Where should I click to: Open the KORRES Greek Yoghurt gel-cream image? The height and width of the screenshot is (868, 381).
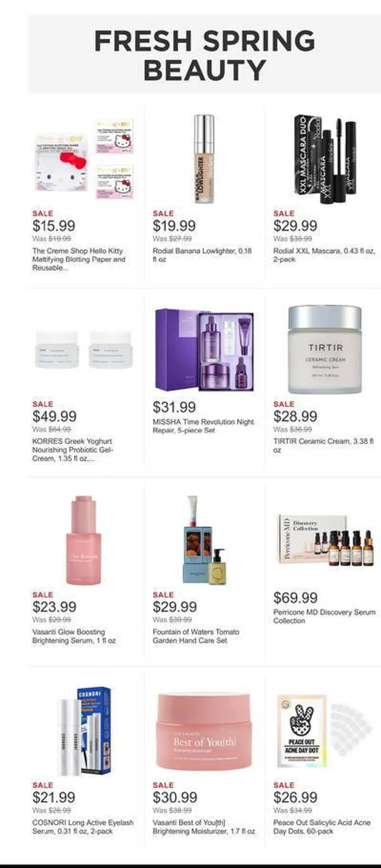(84, 349)
